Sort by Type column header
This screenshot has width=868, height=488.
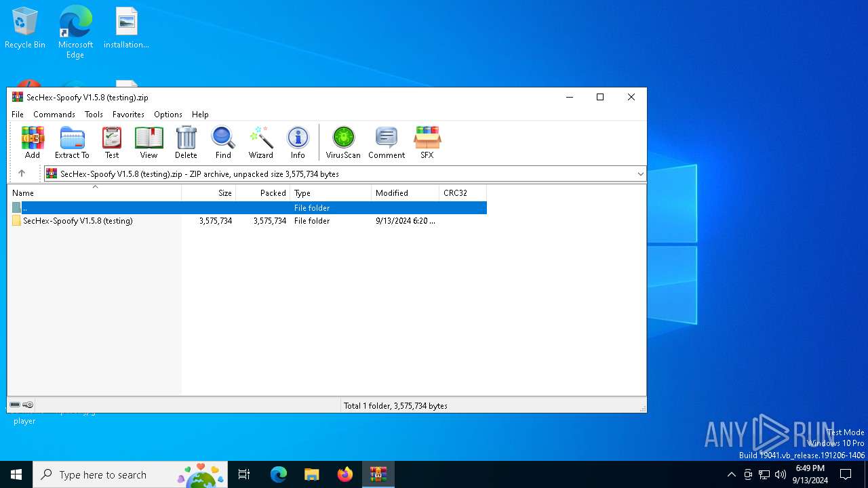click(x=331, y=193)
